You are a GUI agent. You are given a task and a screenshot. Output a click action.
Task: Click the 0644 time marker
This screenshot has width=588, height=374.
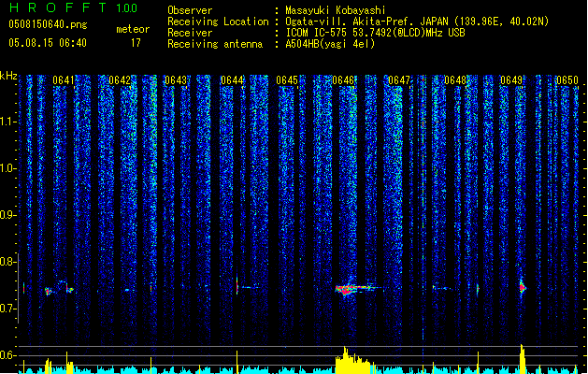click(x=232, y=80)
